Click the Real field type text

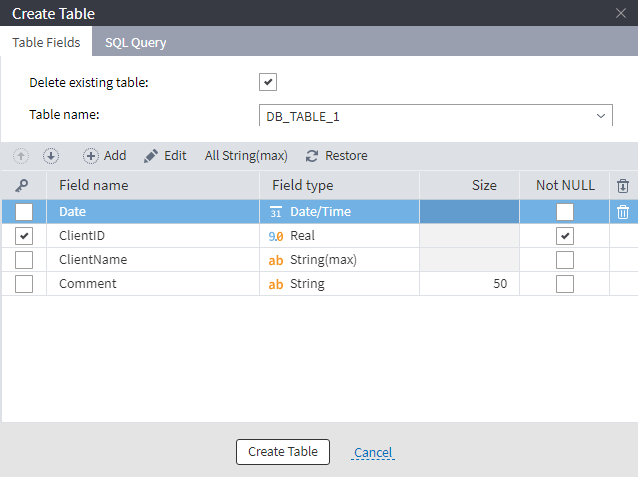[302, 236]
